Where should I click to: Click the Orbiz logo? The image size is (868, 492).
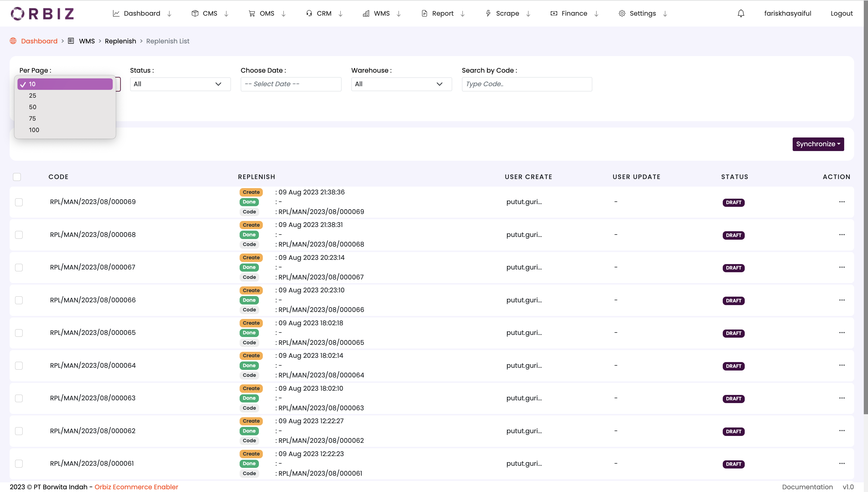[x=42, y=14]
